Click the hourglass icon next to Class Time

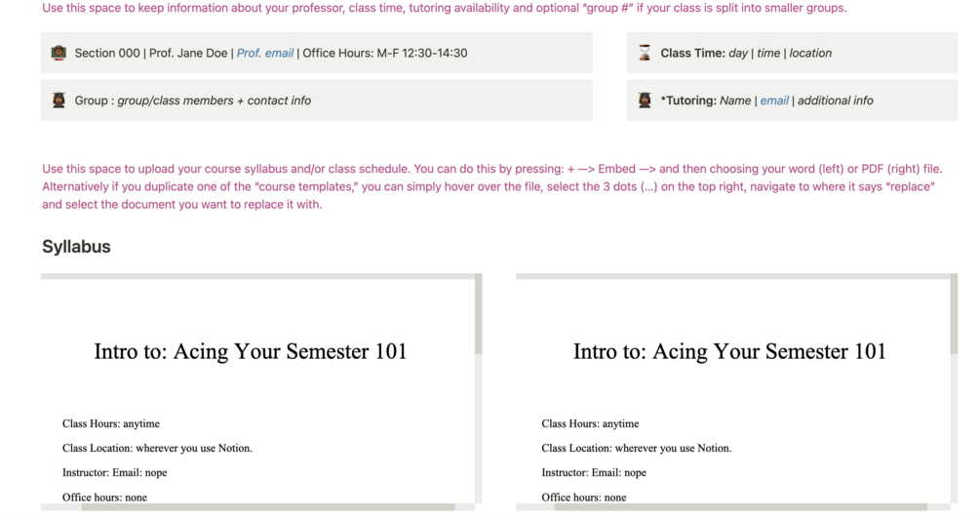click(645, 53)
